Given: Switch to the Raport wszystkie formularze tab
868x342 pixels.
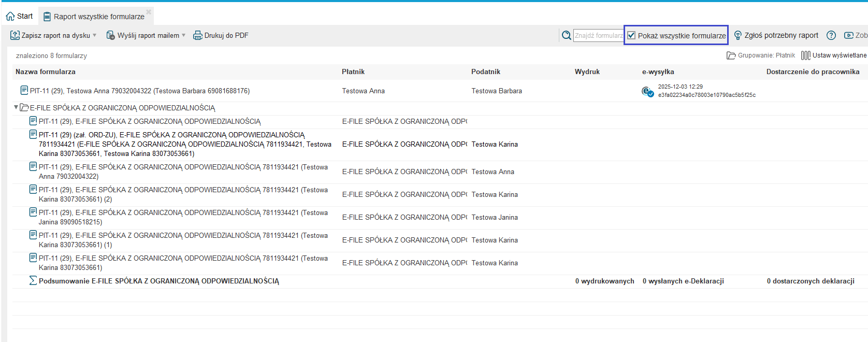Looking at the screenshot, I should coord(98,17).
